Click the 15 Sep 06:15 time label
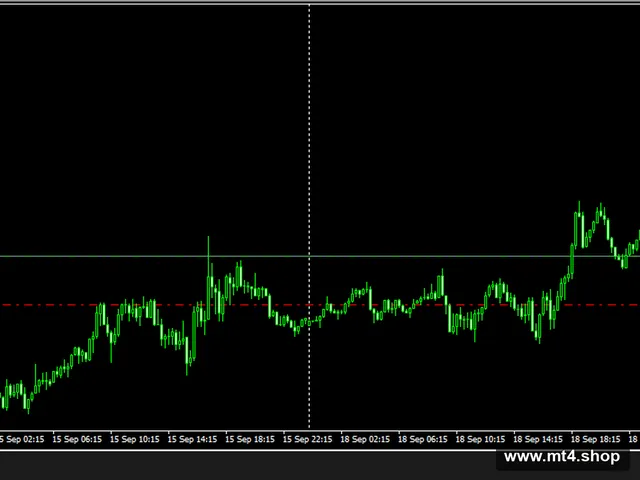640x480 pixels. click(77, 439)
